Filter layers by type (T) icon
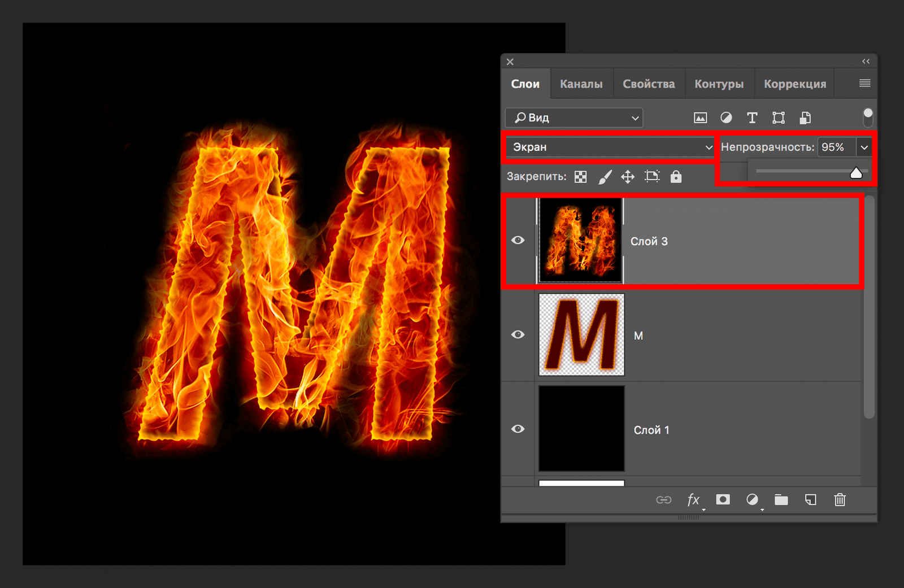904x588 pixels. [752, 117]
